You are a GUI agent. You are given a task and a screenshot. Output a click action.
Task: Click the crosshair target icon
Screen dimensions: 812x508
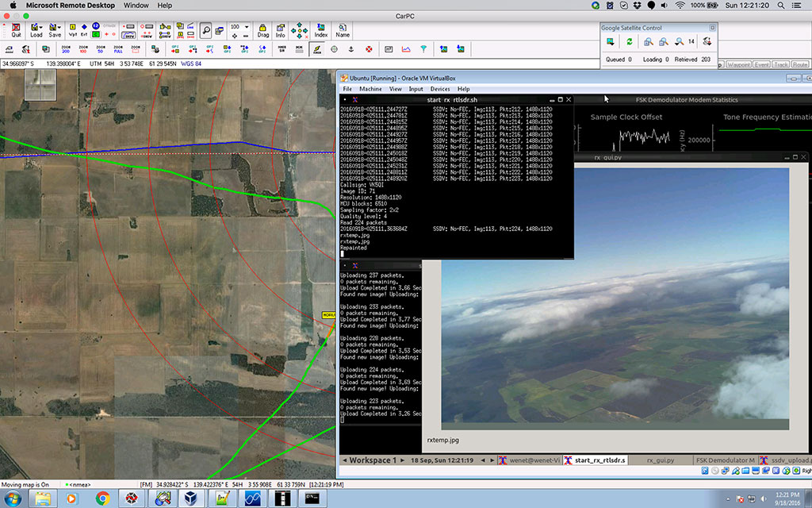point(334,49)
